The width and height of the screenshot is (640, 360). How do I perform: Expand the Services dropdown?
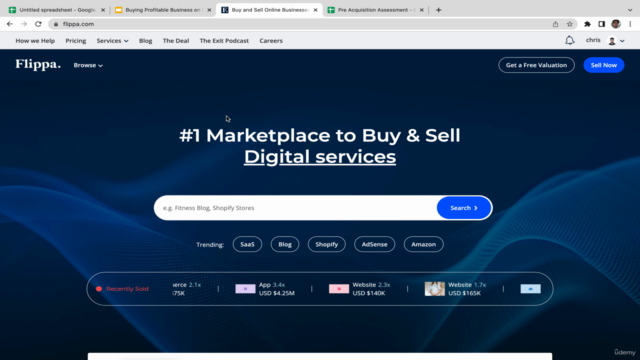[x=112, y=41]
